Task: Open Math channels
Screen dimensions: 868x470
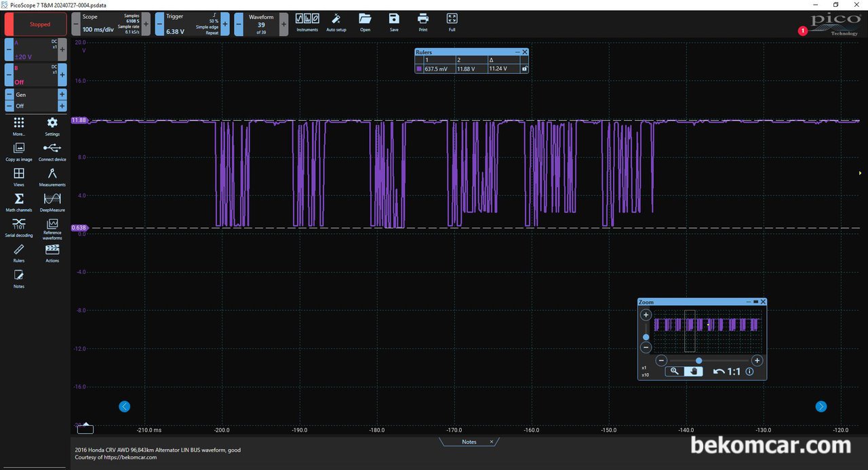Action: (19, 202)
